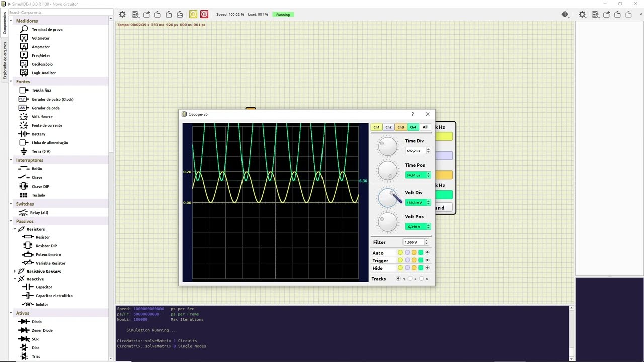The height and width of the screenshot is (362, 644).
Task: Switch to Ch2 channel tab
Action: coord(388,127)
